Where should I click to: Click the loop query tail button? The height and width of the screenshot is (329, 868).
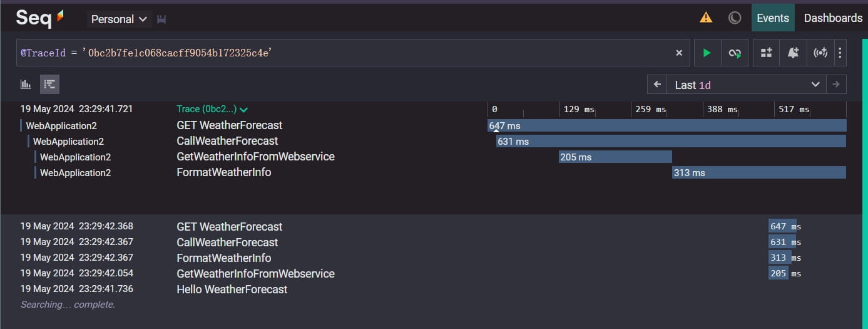(735, 53)
